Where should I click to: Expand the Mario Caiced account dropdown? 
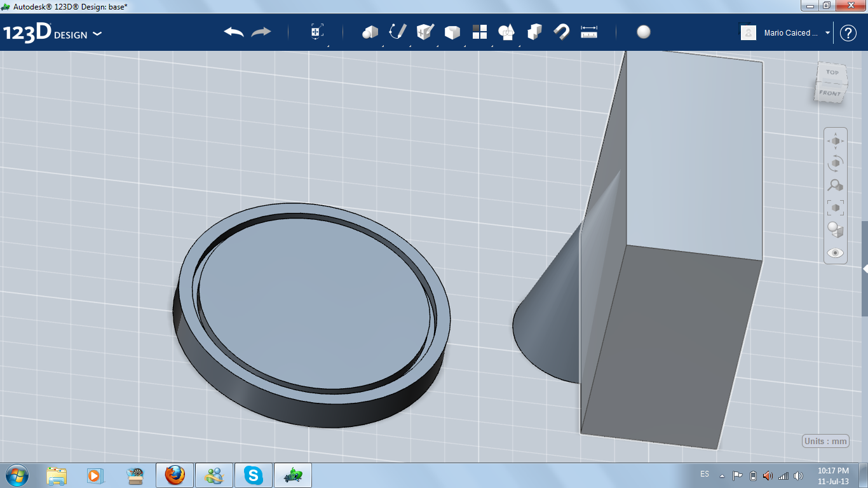click(x=827, y=33)
